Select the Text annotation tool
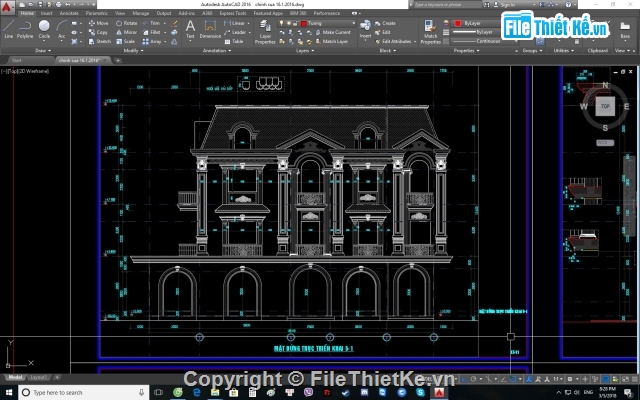The width and height of the screenshot is (640, 400). click(190, 29)
